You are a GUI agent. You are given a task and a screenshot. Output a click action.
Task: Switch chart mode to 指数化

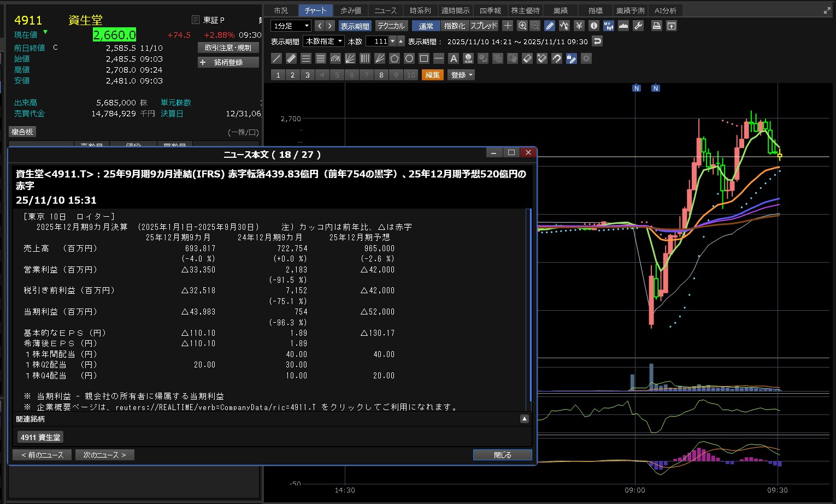pos(454,26)
